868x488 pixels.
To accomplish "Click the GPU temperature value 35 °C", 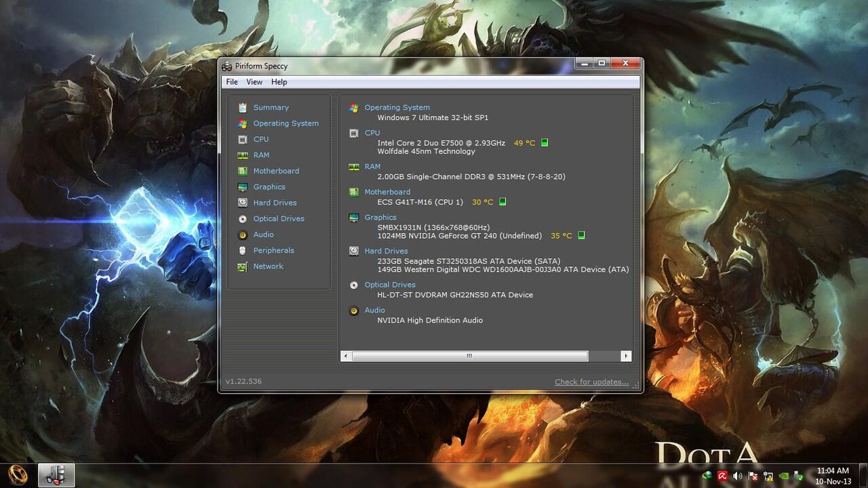I will click(x=561, y=236).
